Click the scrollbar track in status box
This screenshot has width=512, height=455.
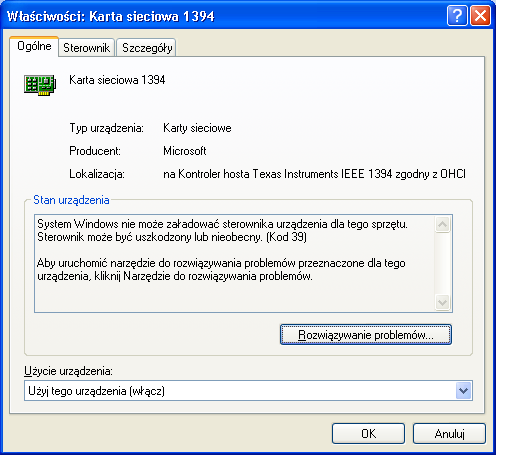[443, 263]
